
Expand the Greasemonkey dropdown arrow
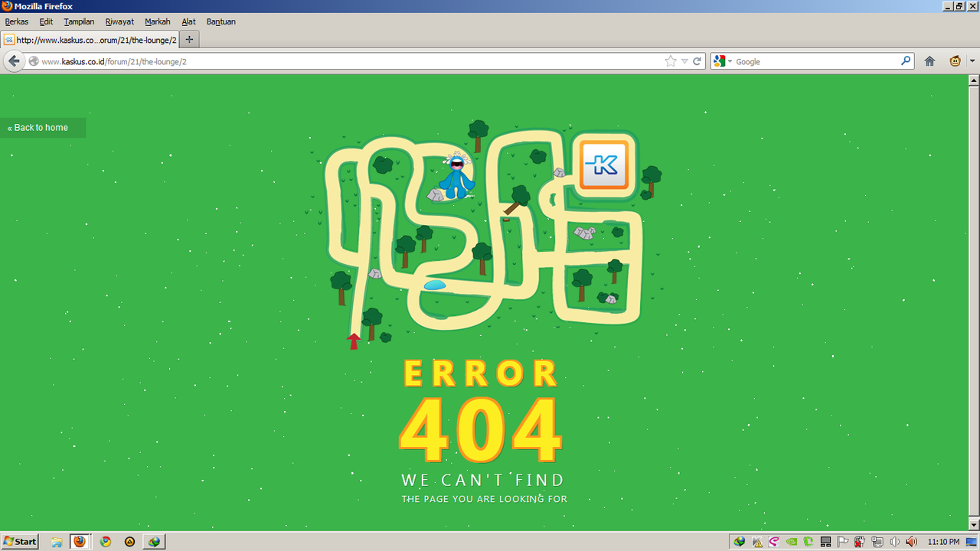point(972,61)
